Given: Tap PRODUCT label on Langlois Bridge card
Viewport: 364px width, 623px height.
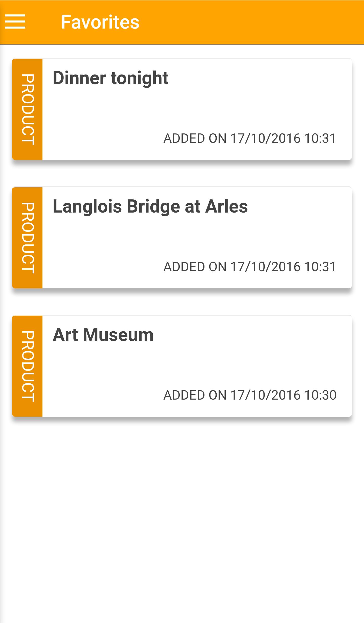Looking at the screenshot, I should (x=27, y=238).
